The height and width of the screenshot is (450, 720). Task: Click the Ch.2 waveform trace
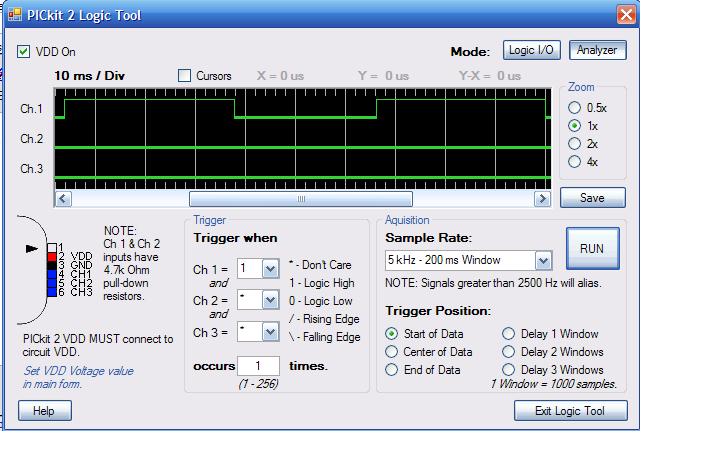303,147
